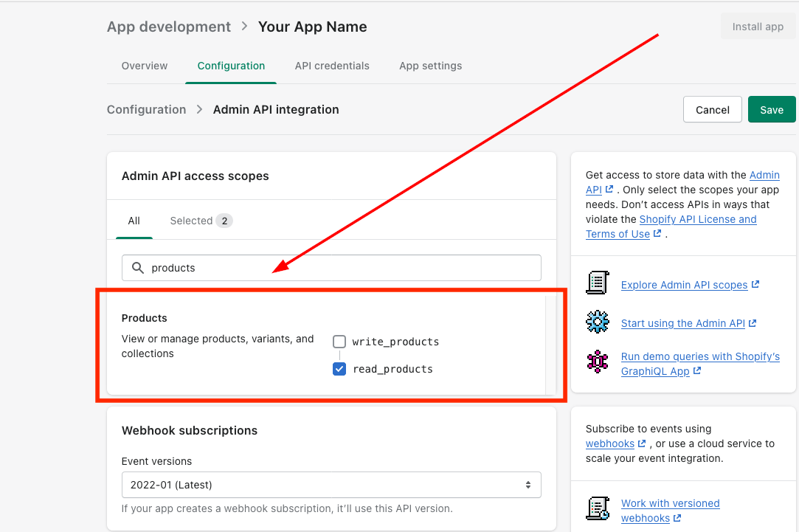This screenshot has width=799, height=532.
Task: Click the external link icon after Explore Admin API scopes
Action: (x=755, y=285)
